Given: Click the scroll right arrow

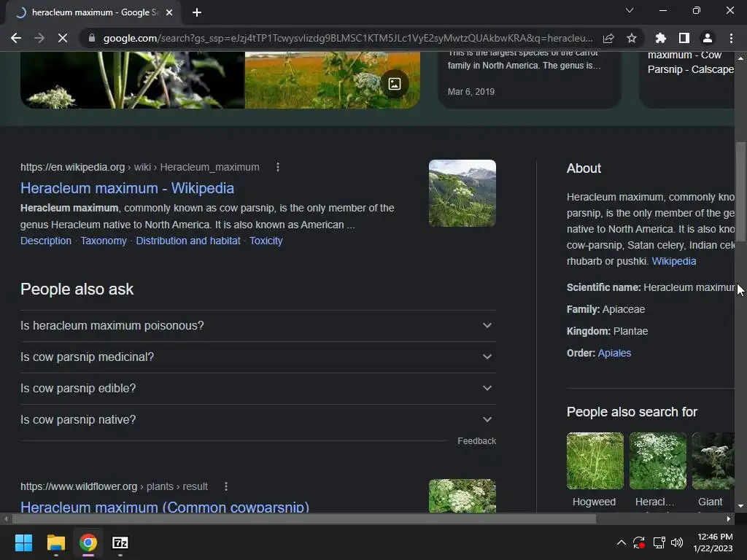Looking at the screenshot, I should tap(729, 518).
